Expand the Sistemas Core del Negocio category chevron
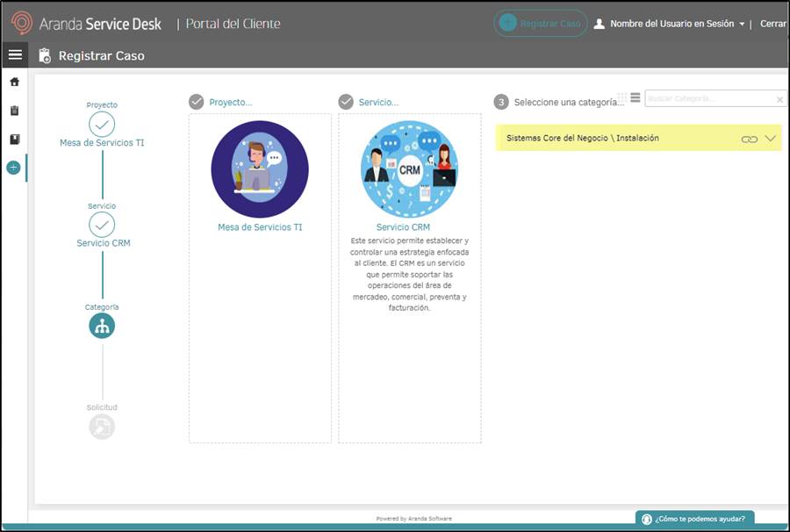 [x=771, y=139]
